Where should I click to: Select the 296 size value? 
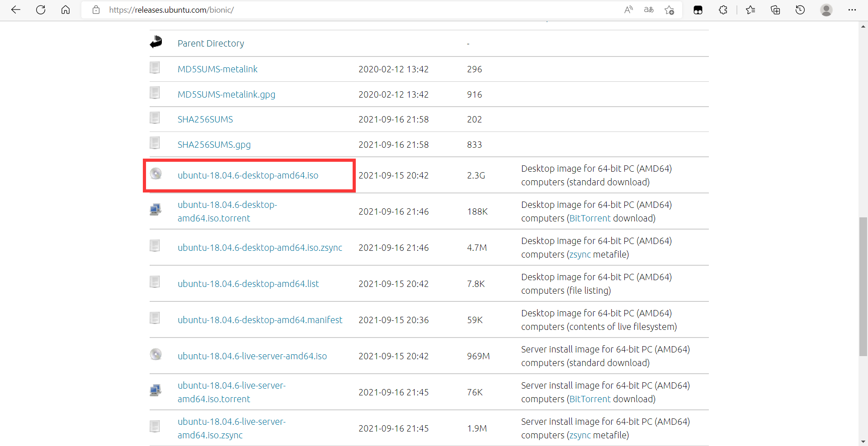474,69
